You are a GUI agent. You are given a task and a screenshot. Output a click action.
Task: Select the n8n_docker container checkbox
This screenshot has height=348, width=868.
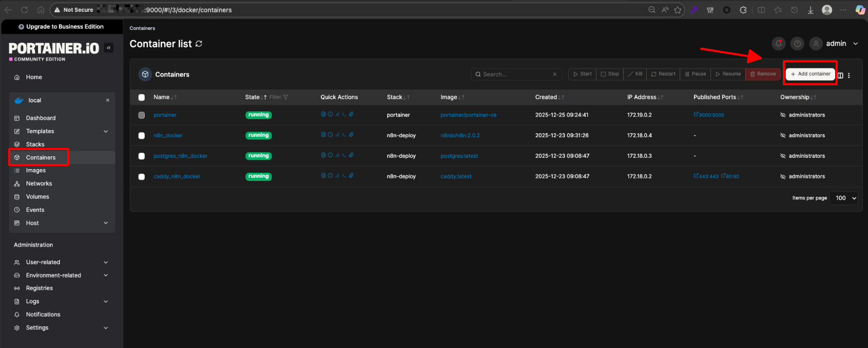(x=142, y=136)
